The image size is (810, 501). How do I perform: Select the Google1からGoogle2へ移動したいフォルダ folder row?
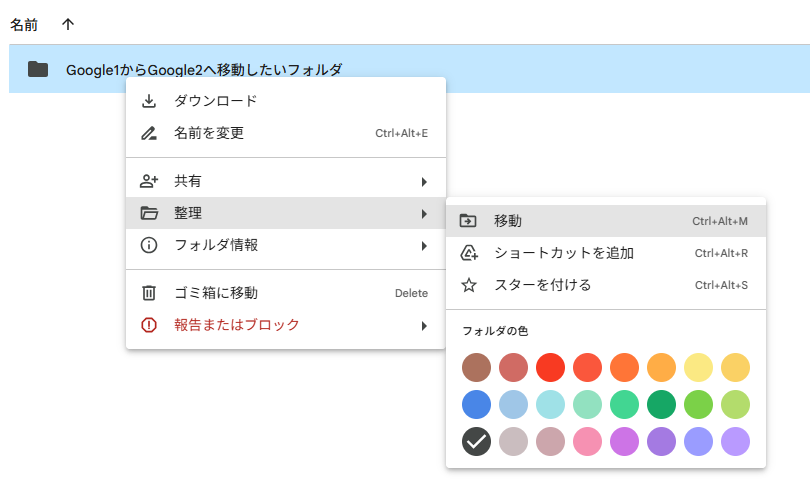click(409, 69)
